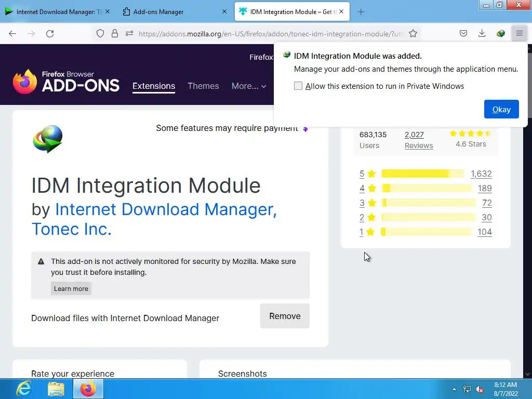Open the Tonec Inc. author link
532x399 pixels.
pos(72,229)
